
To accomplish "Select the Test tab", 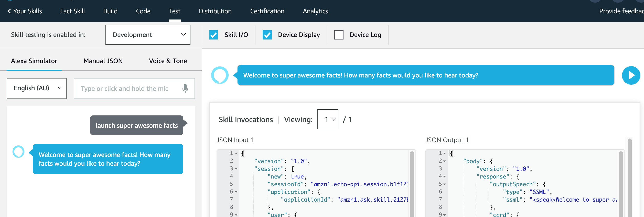I will pos(175,11).
